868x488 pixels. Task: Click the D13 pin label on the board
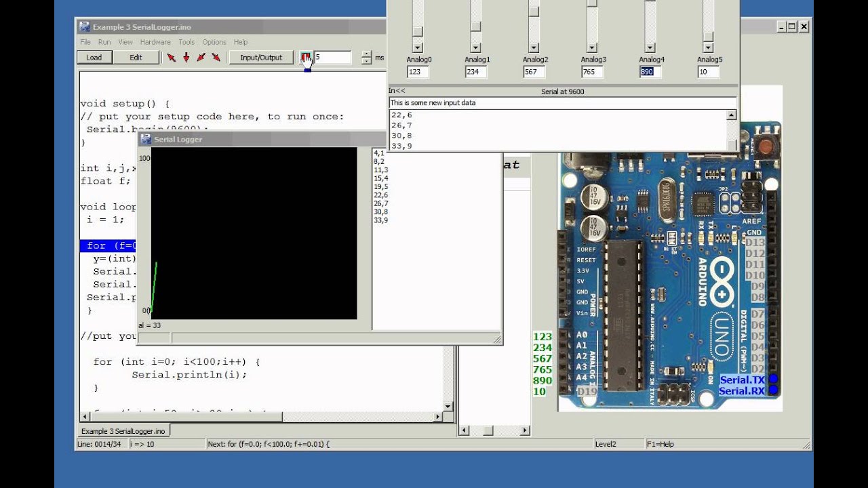[x=755, y=243]
